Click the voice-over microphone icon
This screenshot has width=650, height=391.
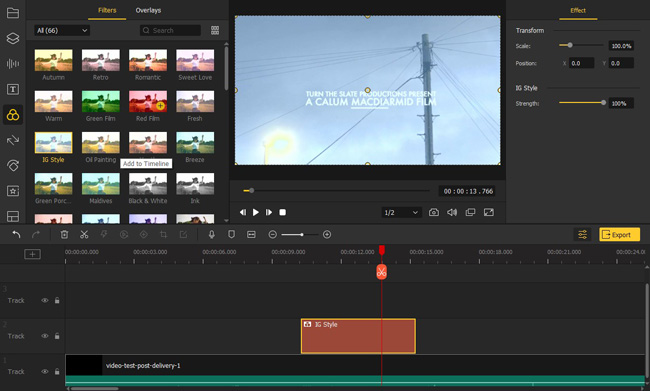coord(211,235)
